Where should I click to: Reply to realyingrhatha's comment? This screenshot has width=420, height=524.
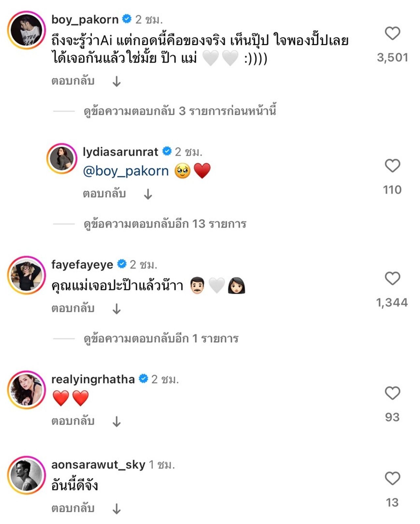coord(73,421)
